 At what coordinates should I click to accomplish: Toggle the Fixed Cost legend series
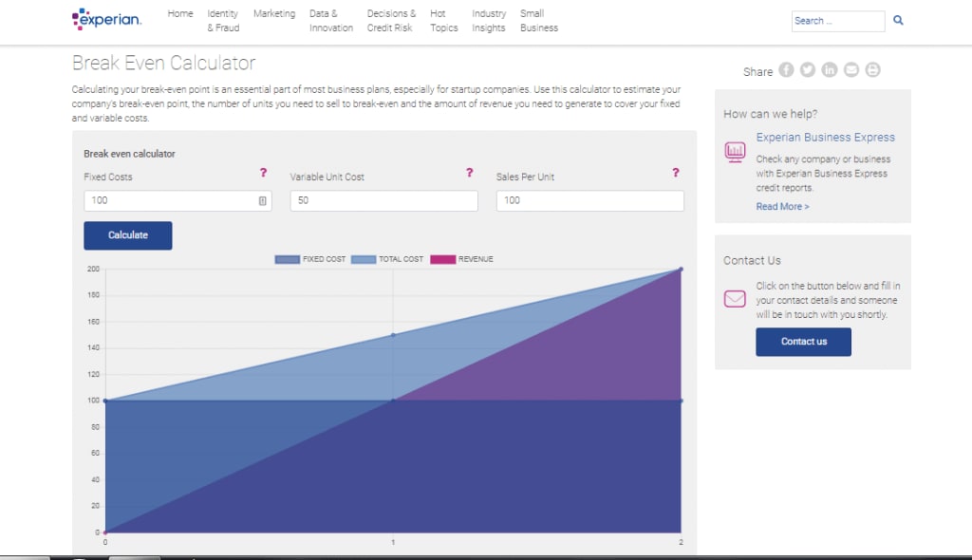(x=310, y=259)
